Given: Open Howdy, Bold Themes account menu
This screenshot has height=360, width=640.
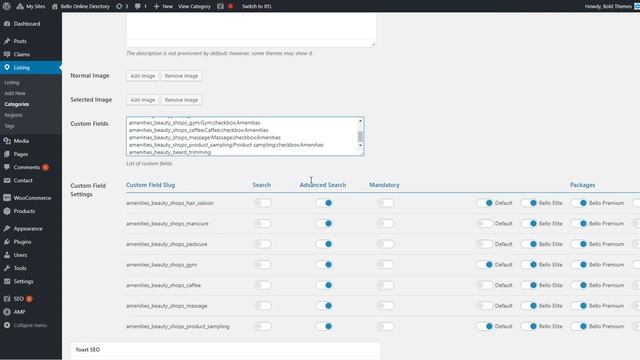Looking at the screenshot, I should point(611,6).
